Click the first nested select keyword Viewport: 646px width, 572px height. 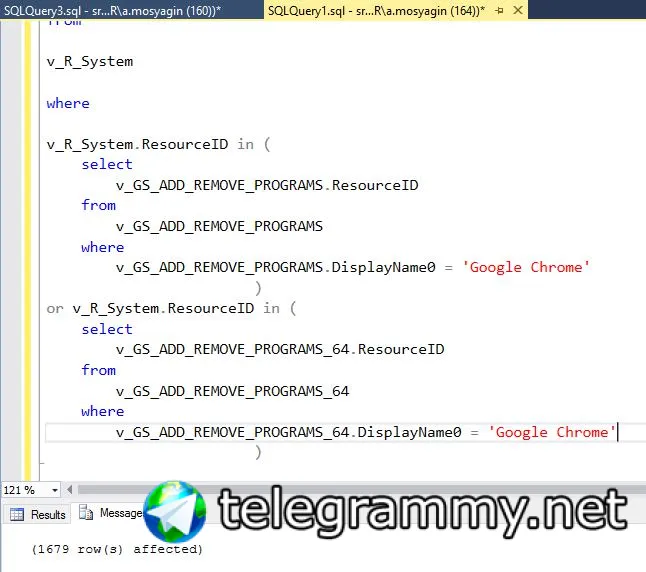(x=107, y=164)
